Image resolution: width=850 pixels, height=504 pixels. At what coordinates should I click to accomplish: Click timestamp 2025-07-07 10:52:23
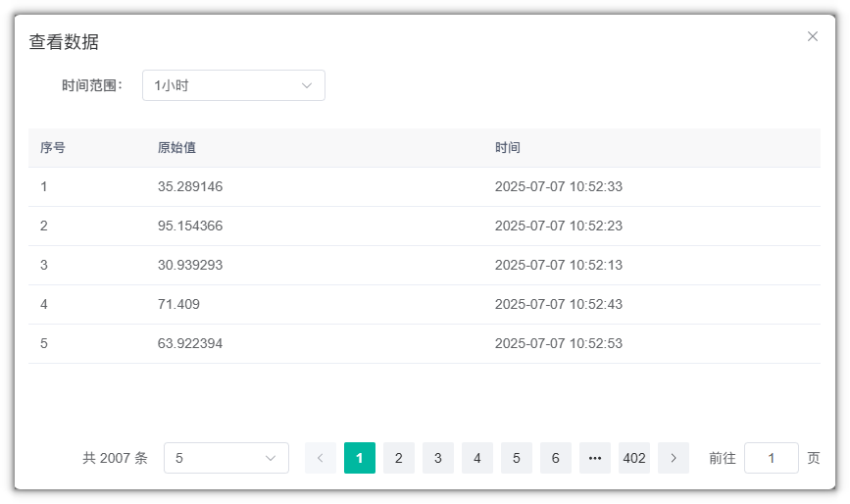click(559, 226)
